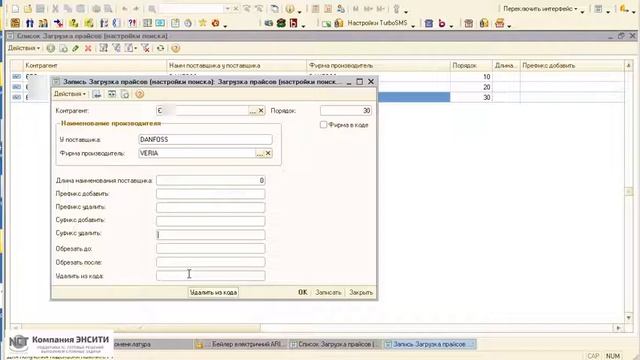Click first icon after Действия in record dialog
Viewport: 640px width, 360px height.
[x=97, y=94]
